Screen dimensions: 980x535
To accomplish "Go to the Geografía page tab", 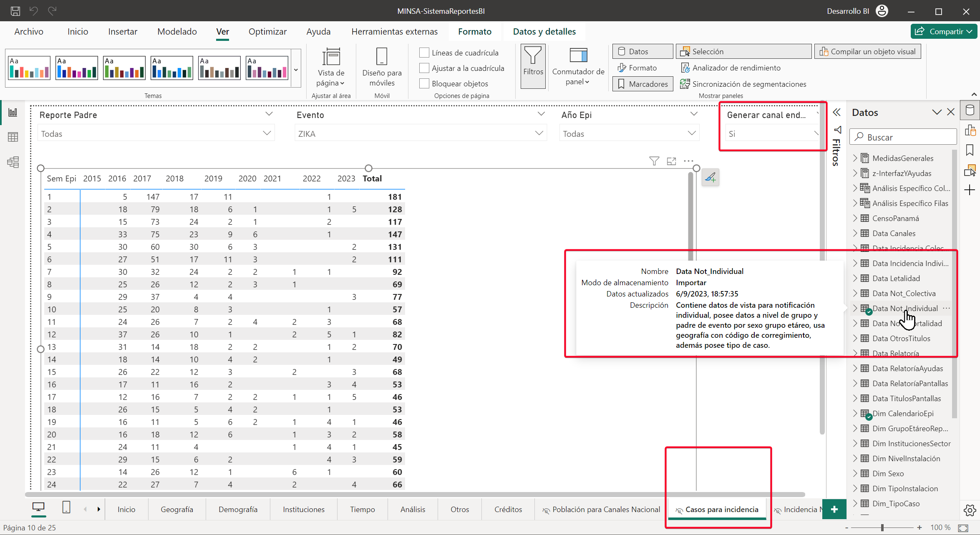I will [177, 509].
